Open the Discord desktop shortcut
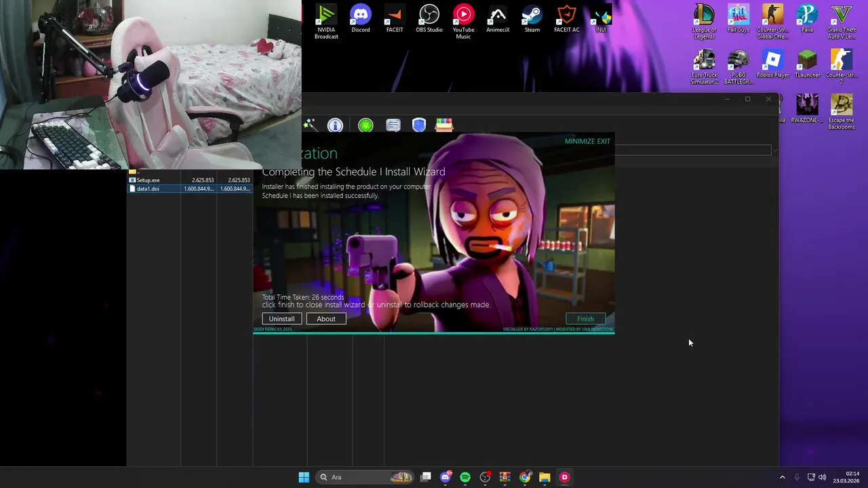This screenshot has height=488, width=868. pyautogui.click(x=361, y=19)
